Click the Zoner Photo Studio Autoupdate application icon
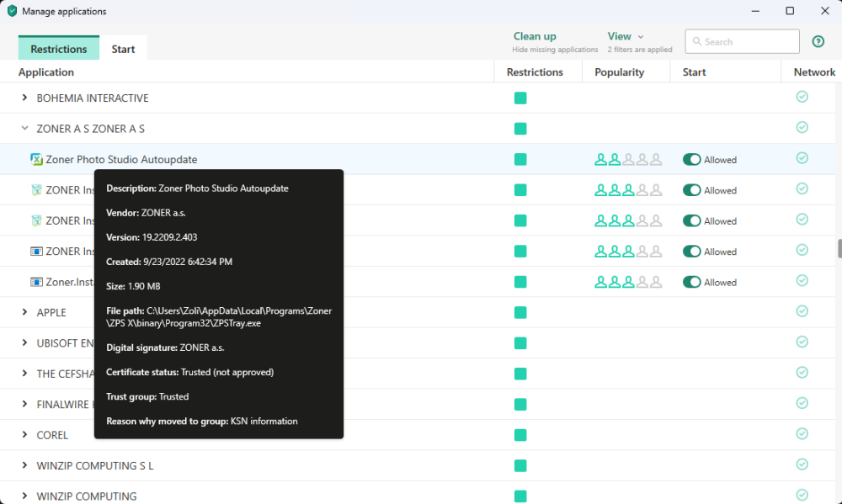Screen dimensions: 842x504 [37, 159]
